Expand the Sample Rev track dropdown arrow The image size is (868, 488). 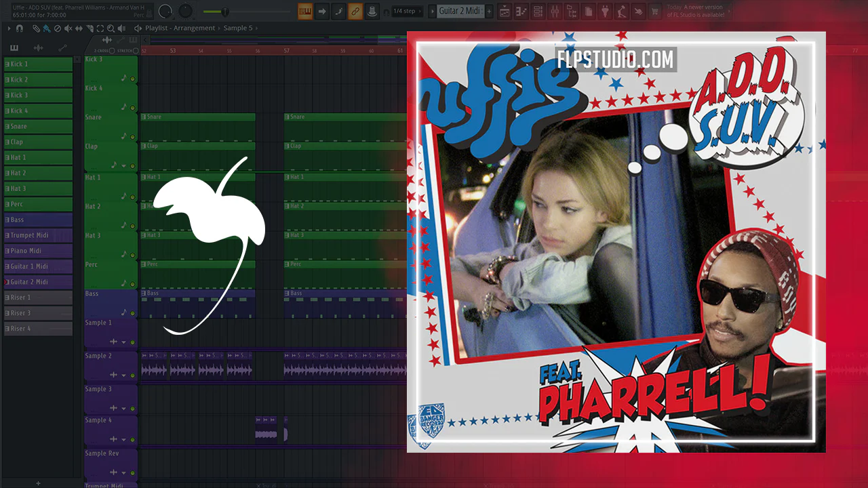click(123, 472)
